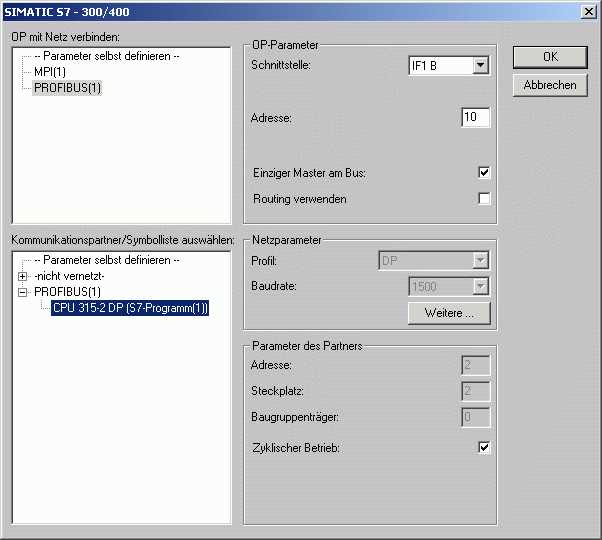Click the partner Adresse field

point(475,365)
